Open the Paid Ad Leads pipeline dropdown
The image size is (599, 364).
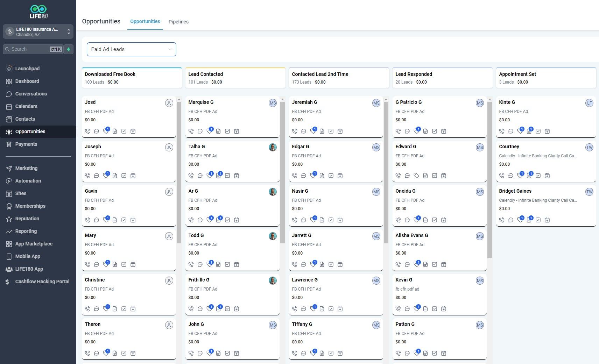click(132, 49)
